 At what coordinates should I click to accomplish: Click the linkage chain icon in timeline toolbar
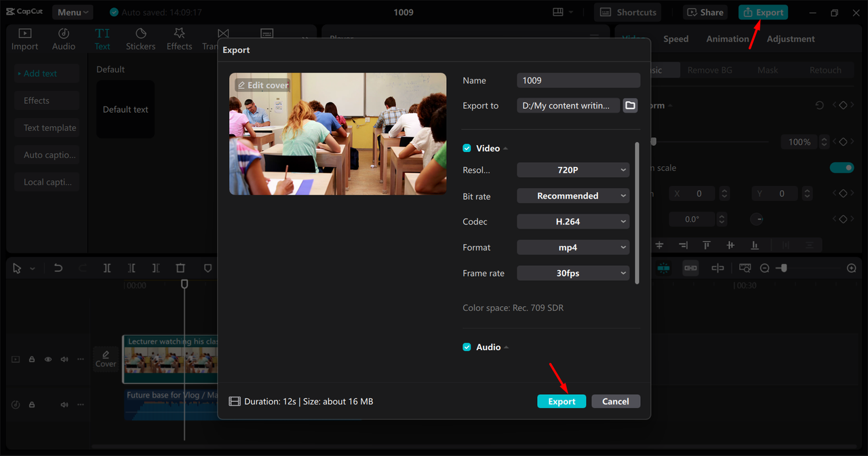coord(690,268)
